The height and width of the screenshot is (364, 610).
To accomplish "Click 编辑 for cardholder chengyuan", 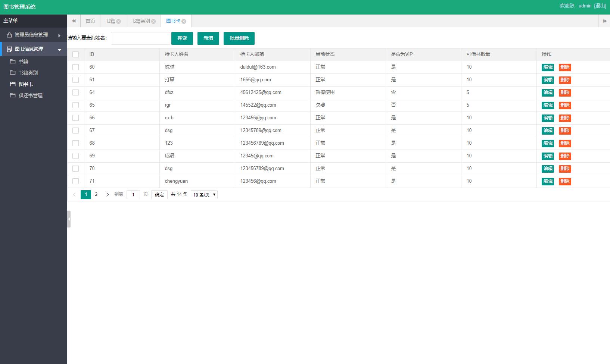I will [x=548, y=181].
